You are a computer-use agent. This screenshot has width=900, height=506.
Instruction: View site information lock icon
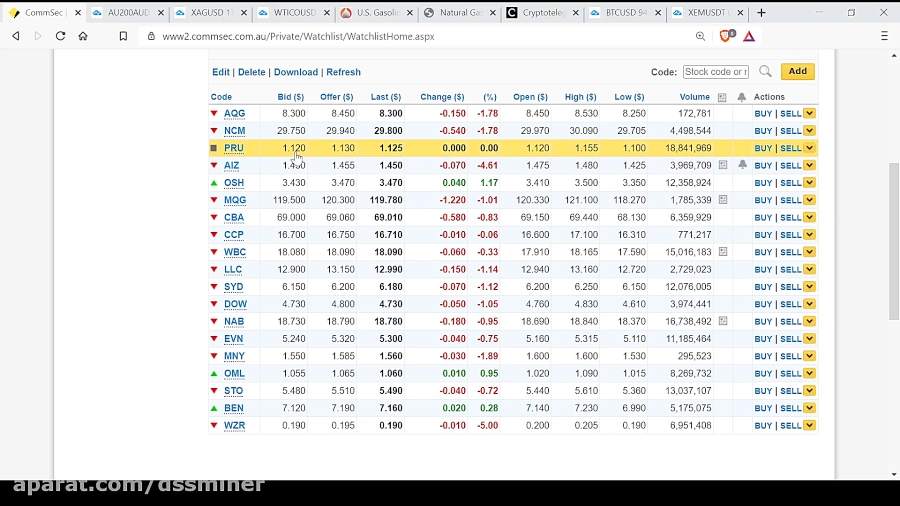(x=151, y=36)
